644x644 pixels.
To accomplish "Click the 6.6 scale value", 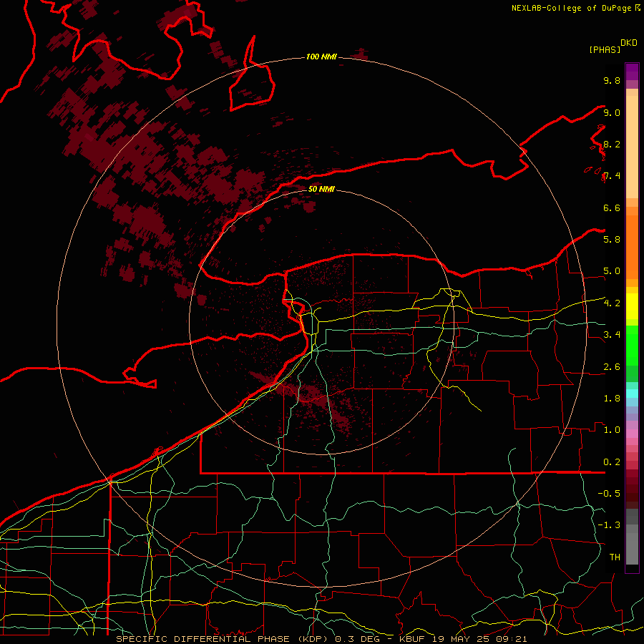I will coord(612,208).
